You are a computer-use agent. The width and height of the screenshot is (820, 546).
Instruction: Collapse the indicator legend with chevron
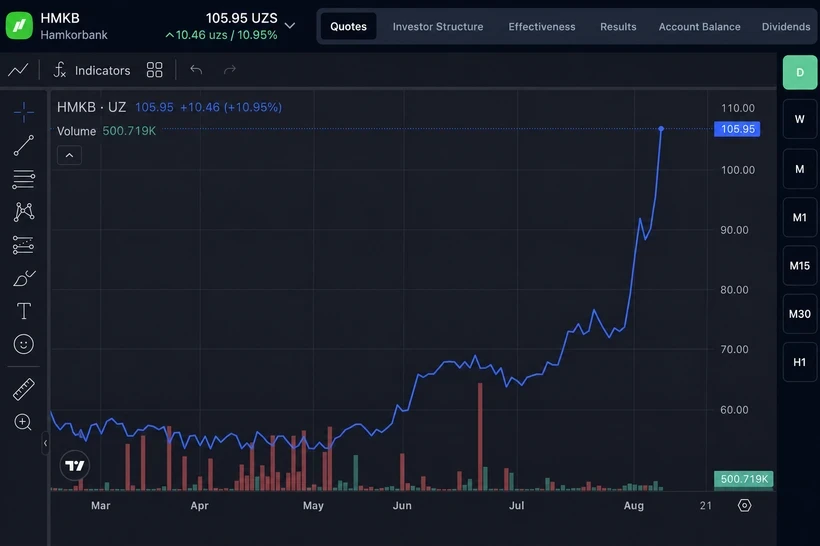pyautogui.click(x=69, y=155)
